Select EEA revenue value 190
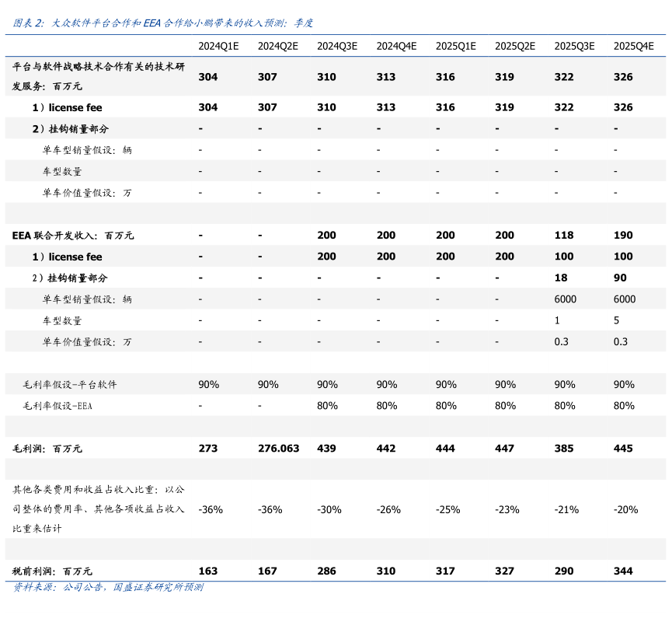The width and height of the screenshot is (672, 622). coord(623,236)
